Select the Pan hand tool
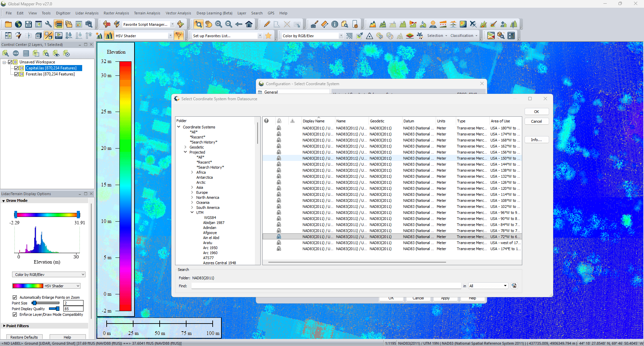The image size is (644, 346). click(209, 24)
